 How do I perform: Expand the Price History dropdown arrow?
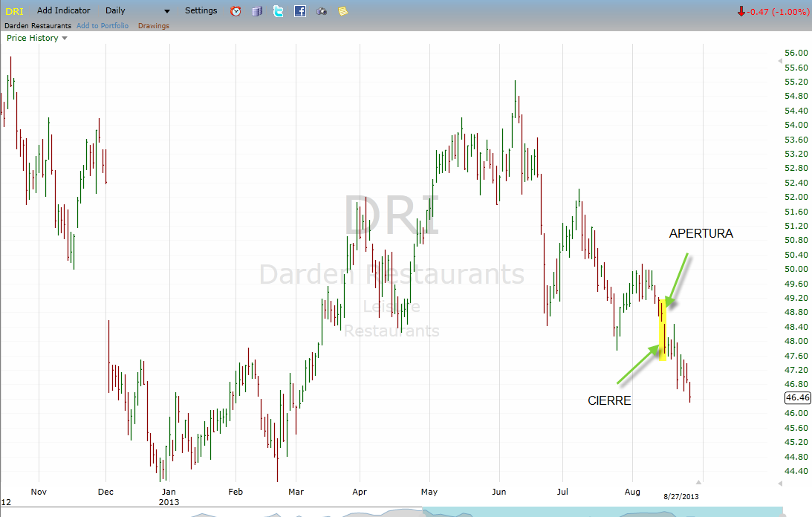65,38
